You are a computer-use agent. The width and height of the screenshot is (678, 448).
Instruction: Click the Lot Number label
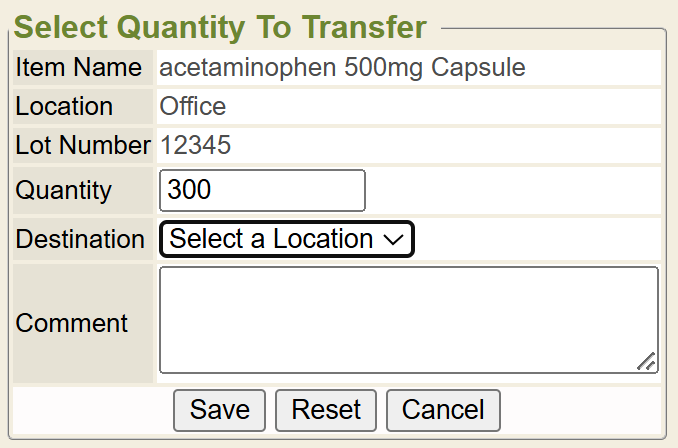83,145
